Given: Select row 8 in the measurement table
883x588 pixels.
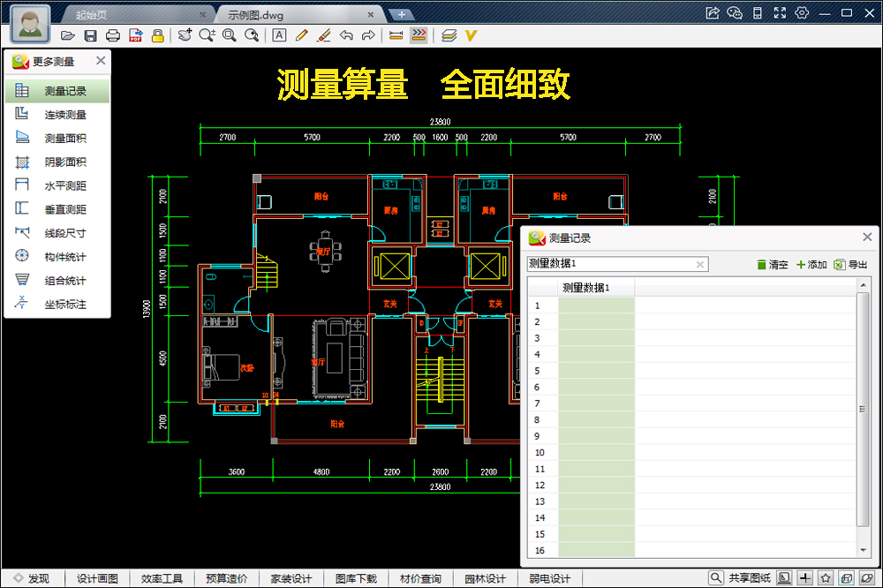Looking at the screenshot, I should [692, 419].
